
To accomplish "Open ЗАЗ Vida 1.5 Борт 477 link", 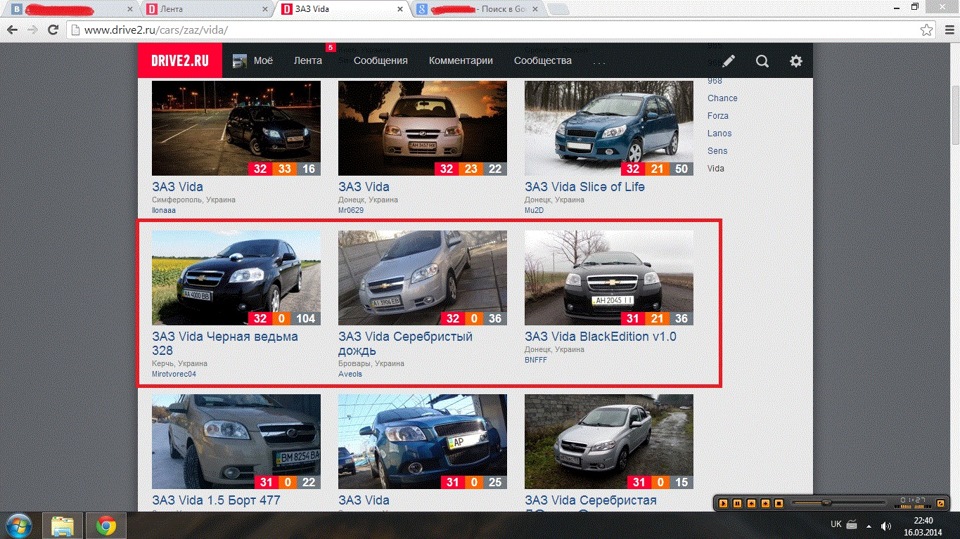I will coord(216,500).
